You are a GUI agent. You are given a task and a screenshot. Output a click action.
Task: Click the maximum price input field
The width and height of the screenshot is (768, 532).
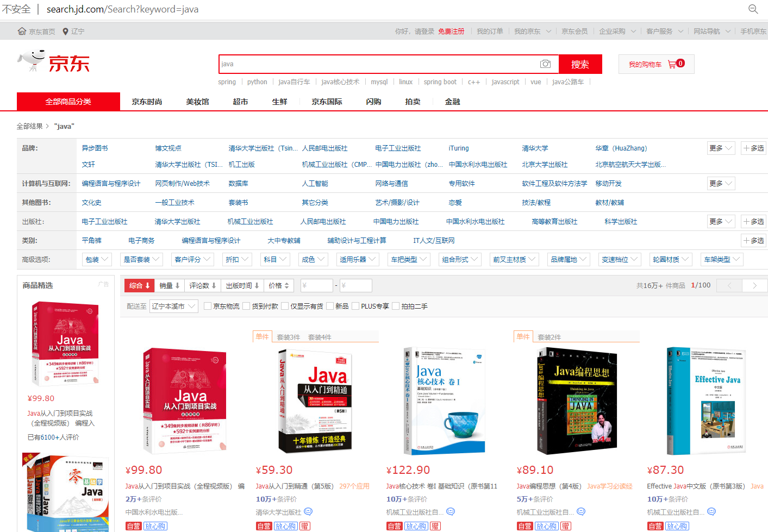355,285
